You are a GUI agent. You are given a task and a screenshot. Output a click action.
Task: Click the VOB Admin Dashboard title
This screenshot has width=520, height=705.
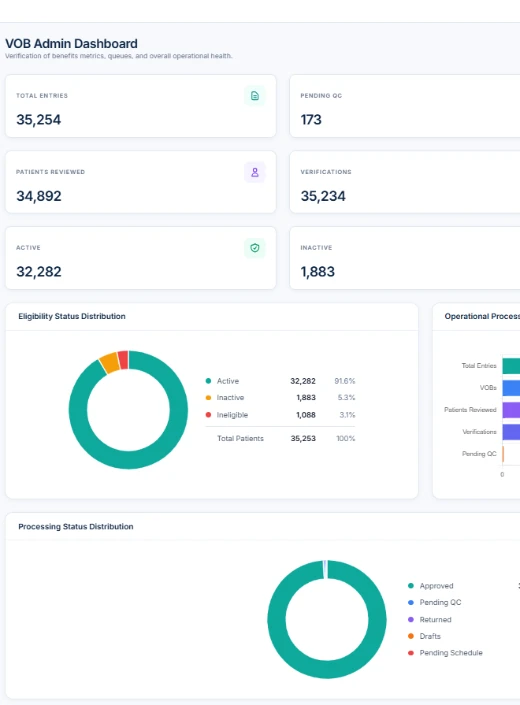(71, 44)
